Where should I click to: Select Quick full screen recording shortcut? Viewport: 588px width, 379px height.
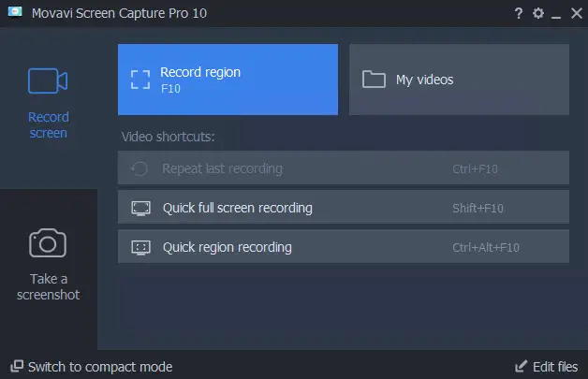(343, 208)
